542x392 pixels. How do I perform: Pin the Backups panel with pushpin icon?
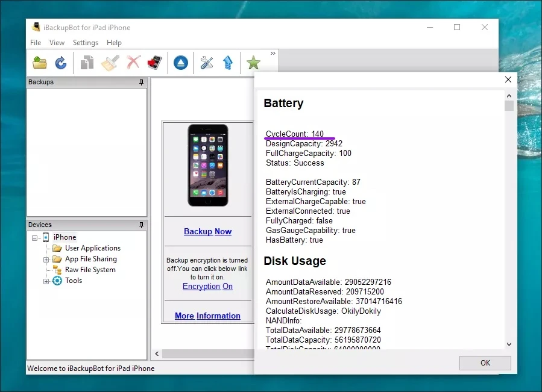click(142, 82)
